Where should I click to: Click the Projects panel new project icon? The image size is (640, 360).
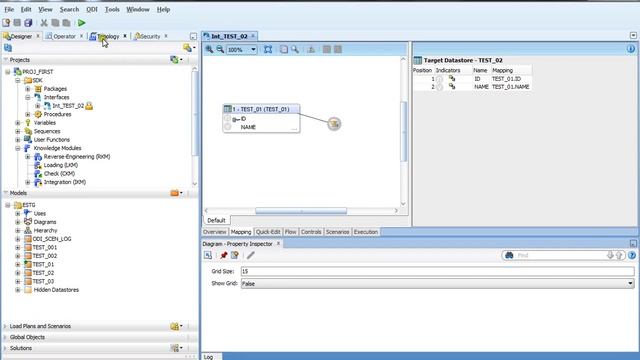175,60
